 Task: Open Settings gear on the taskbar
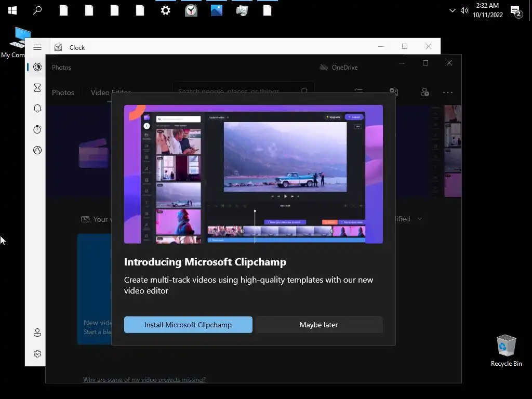point(166,10)
